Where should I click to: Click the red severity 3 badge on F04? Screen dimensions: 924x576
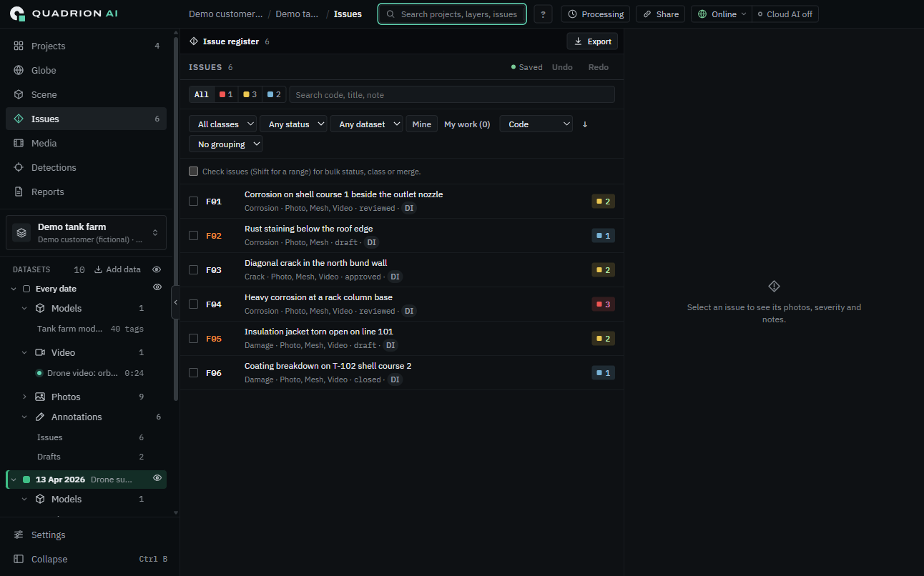[603, 304]
